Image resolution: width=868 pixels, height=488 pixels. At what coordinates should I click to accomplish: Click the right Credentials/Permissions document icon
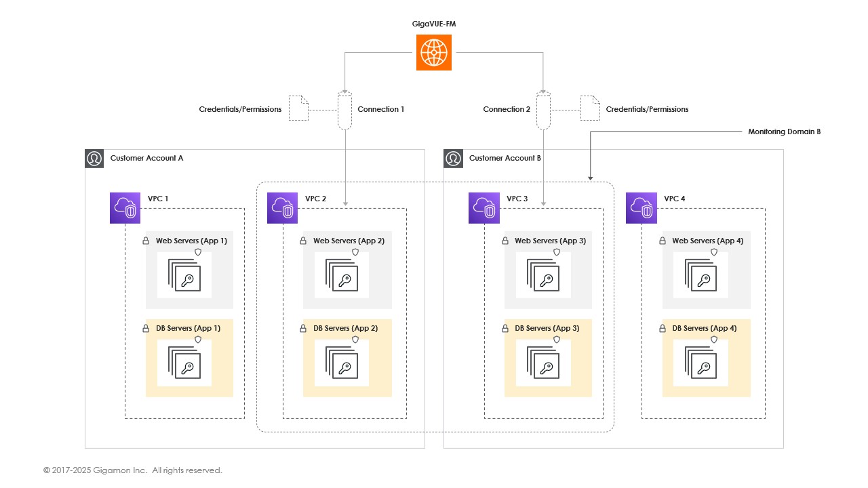click(x=590, y=108)
